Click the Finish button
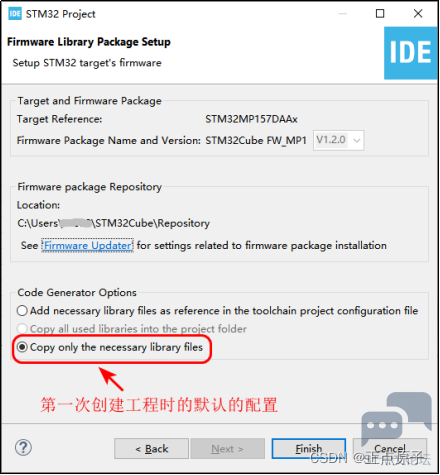440x475 pixels. (x=309, y=449)
